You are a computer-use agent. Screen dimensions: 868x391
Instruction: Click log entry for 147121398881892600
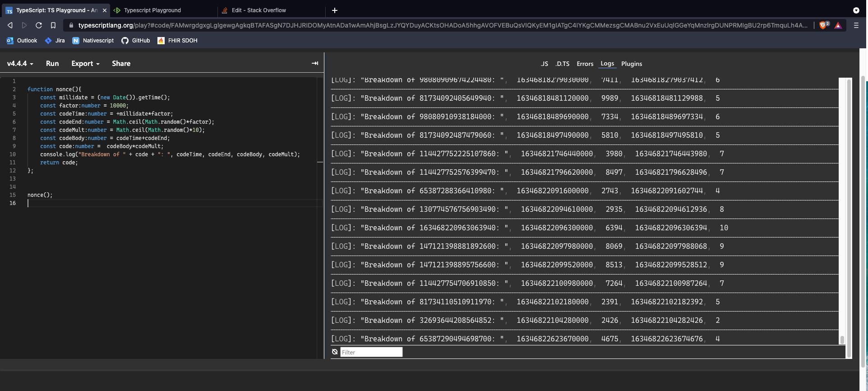point(584,247)
